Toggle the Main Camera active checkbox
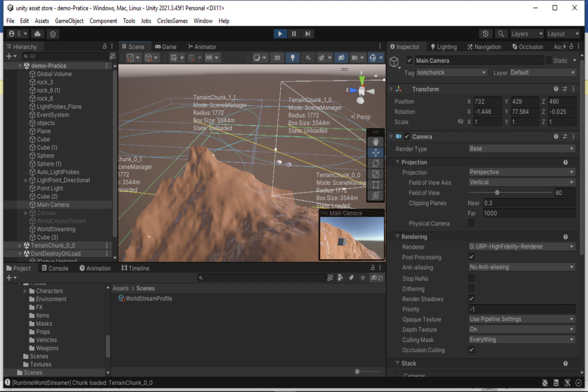The width and height of the screenshot is (588, 392). tap(409, 61)
